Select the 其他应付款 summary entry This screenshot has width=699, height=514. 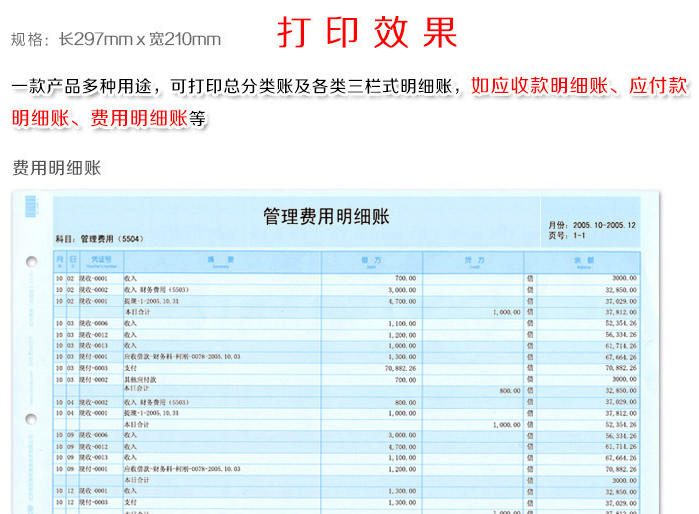[x=141, y=379]
